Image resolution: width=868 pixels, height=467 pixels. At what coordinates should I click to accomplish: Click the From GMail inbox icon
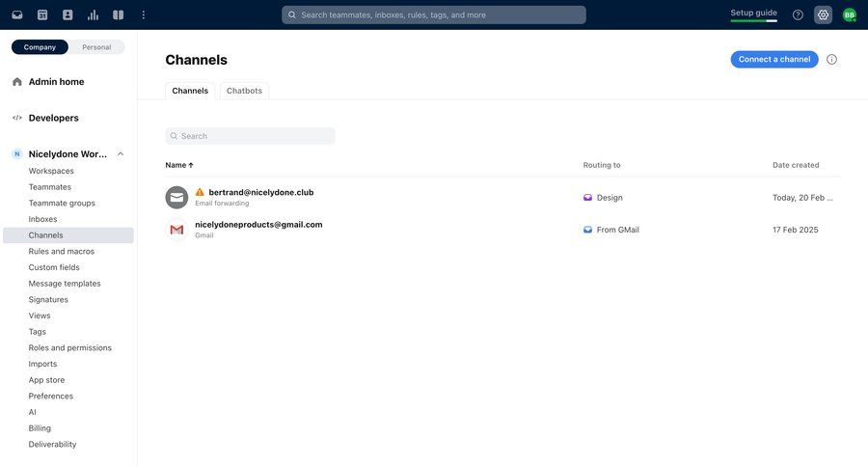point(588,230)
